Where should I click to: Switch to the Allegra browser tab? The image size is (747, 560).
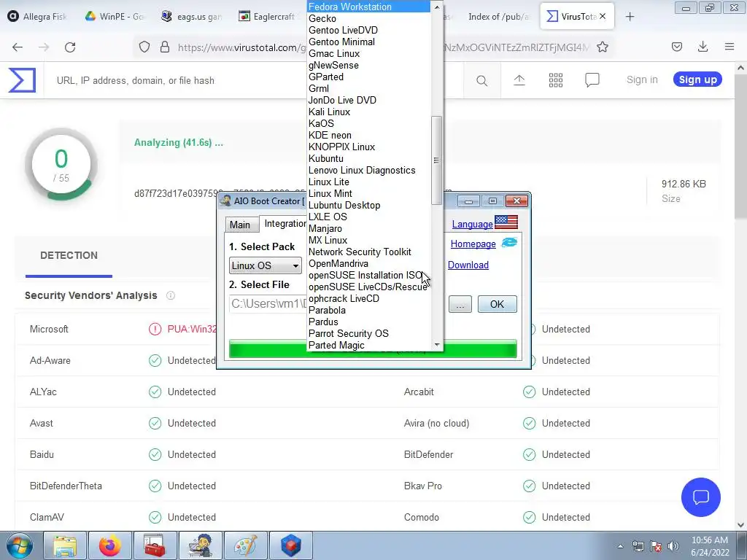(37, 17)
